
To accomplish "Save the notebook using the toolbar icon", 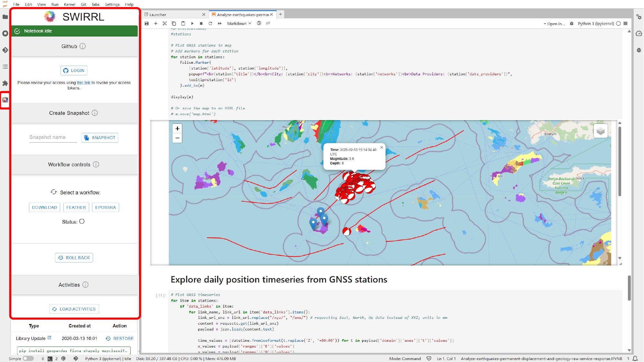I will pyautogui.click(x=146, y=23).
